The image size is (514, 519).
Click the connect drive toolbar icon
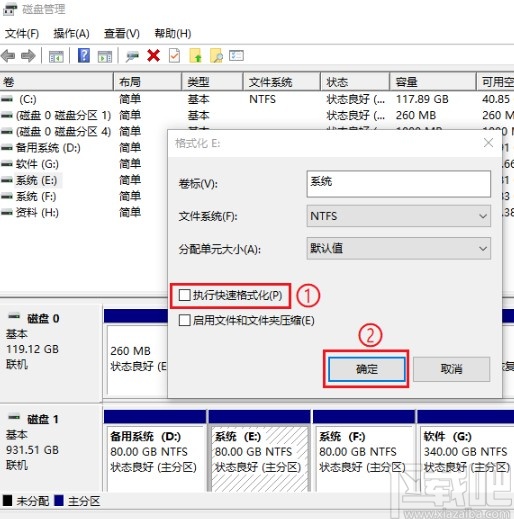tap(132, 56)
